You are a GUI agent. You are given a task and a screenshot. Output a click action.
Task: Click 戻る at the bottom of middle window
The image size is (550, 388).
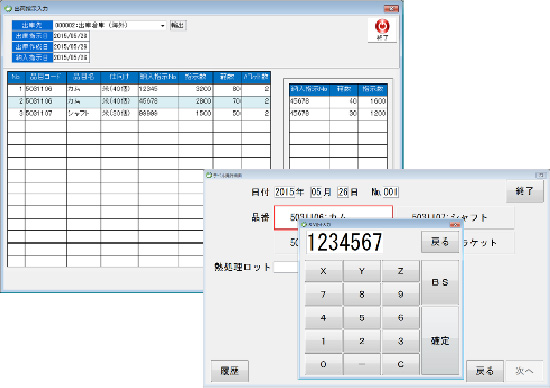click(485, 371)
